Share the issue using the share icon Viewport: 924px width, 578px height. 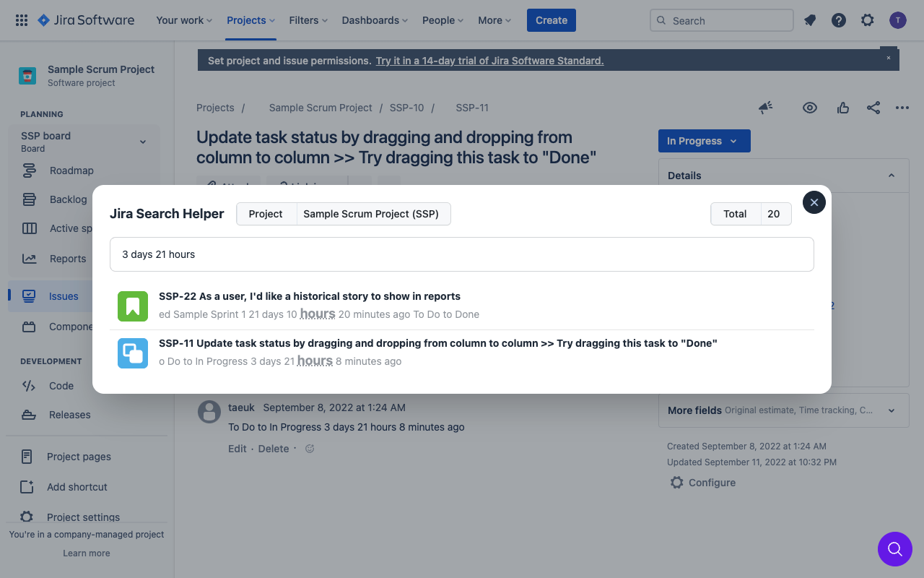click(x=873, y=108)
